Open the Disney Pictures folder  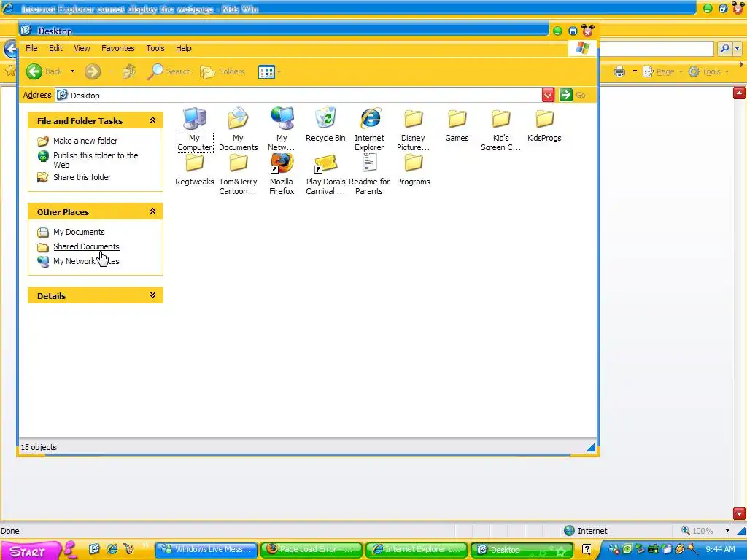413,129
